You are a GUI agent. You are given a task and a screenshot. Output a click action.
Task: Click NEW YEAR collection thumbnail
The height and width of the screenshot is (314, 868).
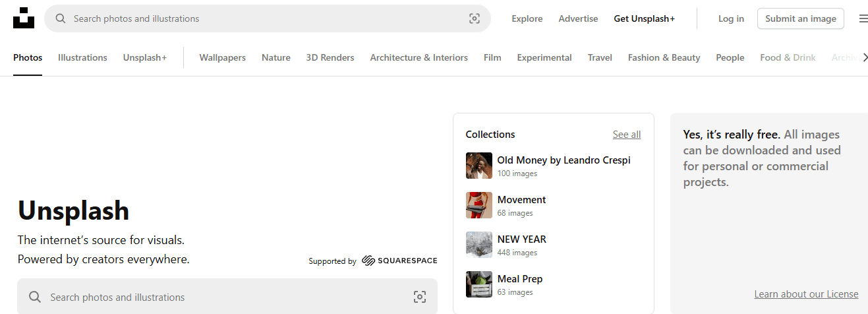[x=479, y=245]
